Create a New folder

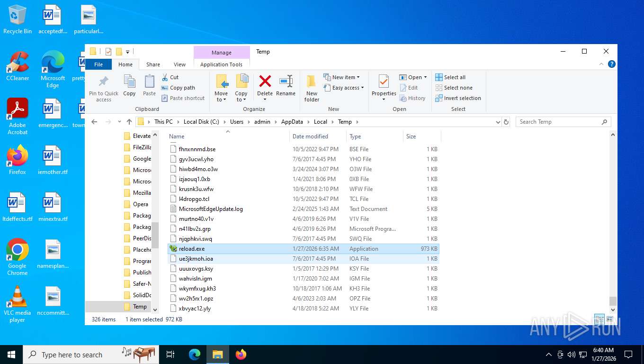tap(312, 88)
